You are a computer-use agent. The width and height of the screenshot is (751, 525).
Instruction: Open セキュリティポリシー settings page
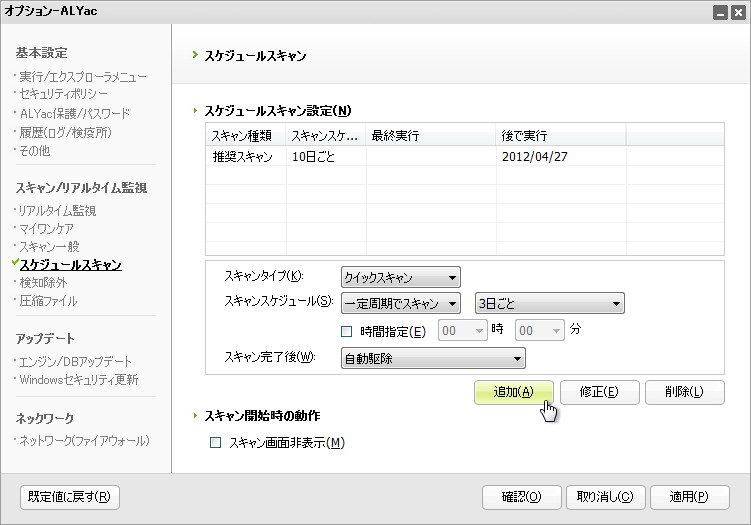point(63,94)
